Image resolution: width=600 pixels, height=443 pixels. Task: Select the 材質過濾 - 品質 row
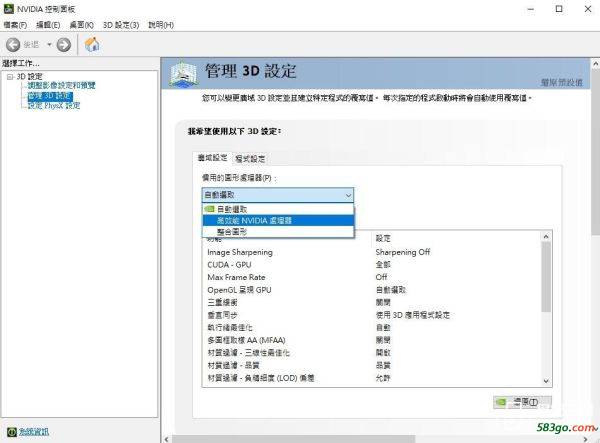[372, 366]
